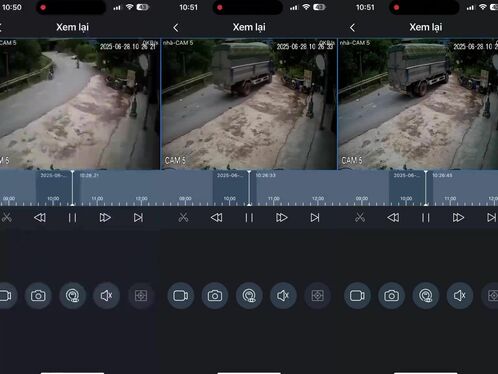Take a snapshot in the middle screen
This screenshot has width=498, height=374.
tap(215, 296)
